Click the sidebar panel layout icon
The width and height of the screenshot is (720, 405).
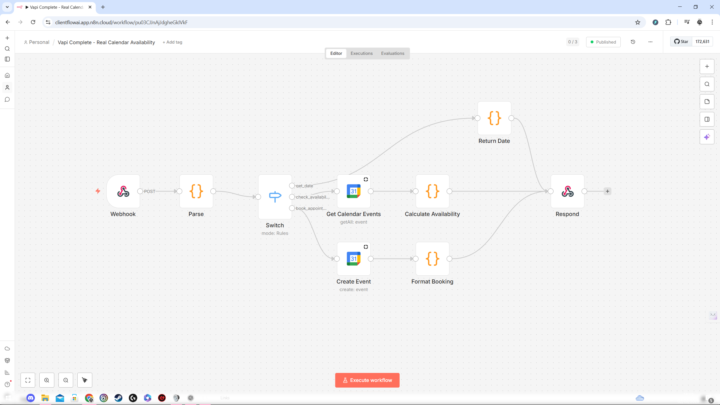[x=7, y=59]
